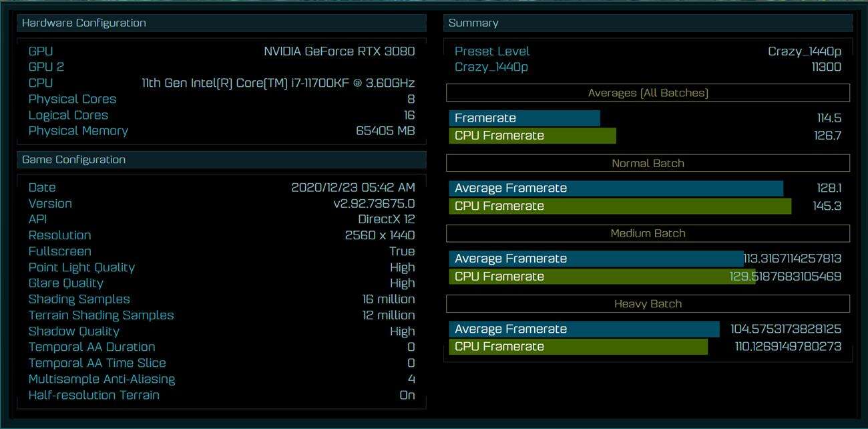Screen dimensions: 868x429
Task: Click the Normal Batch header
Action: point(648,163)
